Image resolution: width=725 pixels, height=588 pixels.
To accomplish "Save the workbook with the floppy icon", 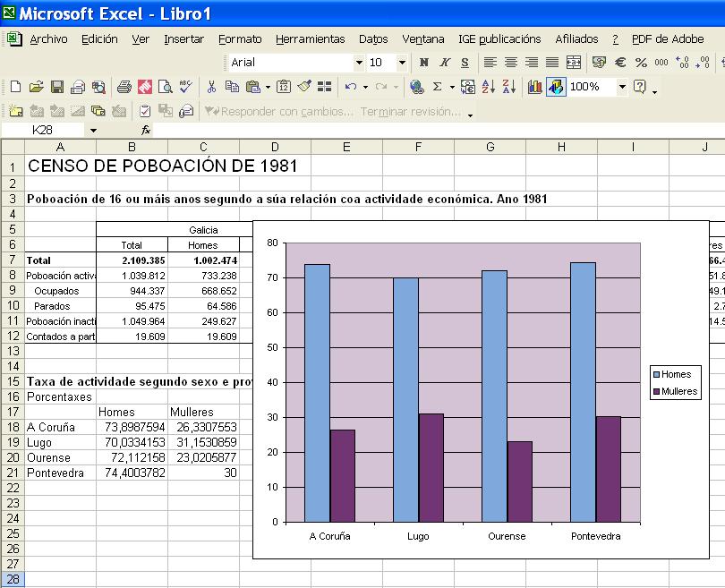I will coord(57,87).
